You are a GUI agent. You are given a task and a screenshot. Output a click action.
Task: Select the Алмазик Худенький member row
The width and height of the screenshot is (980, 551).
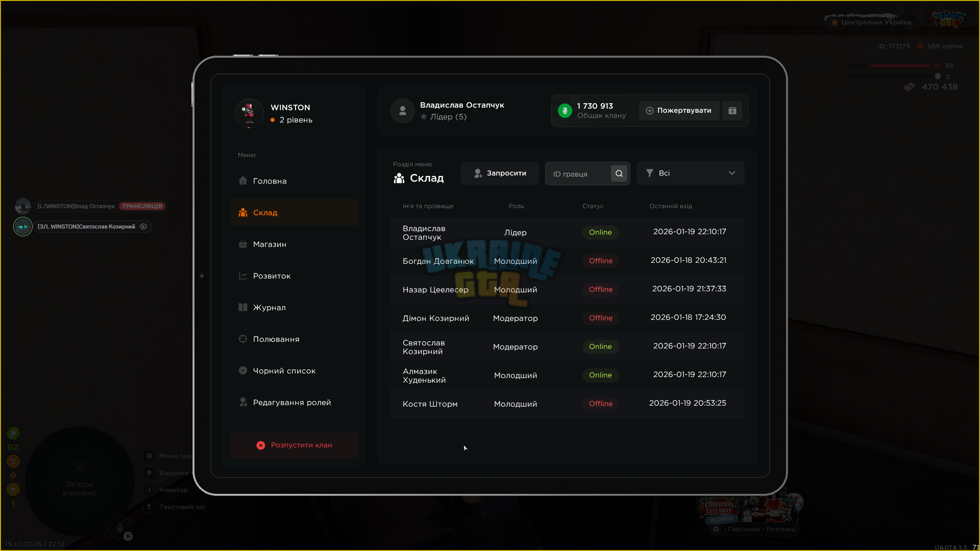point(567,375)
